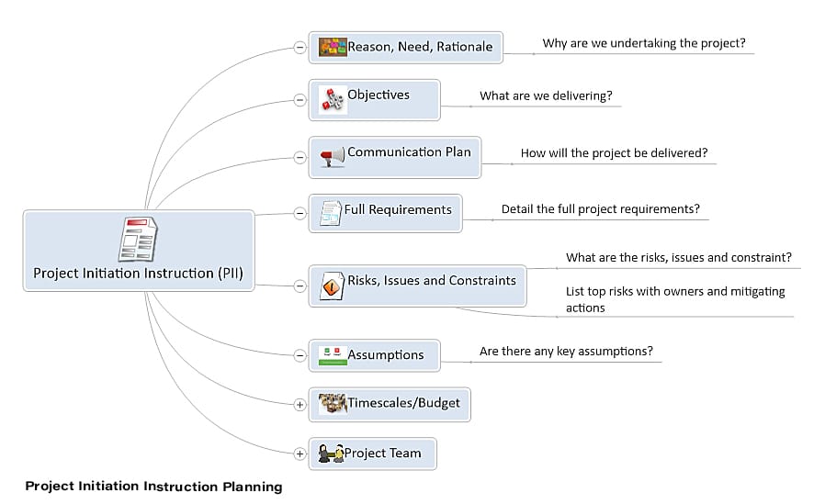Viewport: 825px width, 504px height.
Task: Collapse the Risks, Issues and Constraints branch
Action: (299, 286)
